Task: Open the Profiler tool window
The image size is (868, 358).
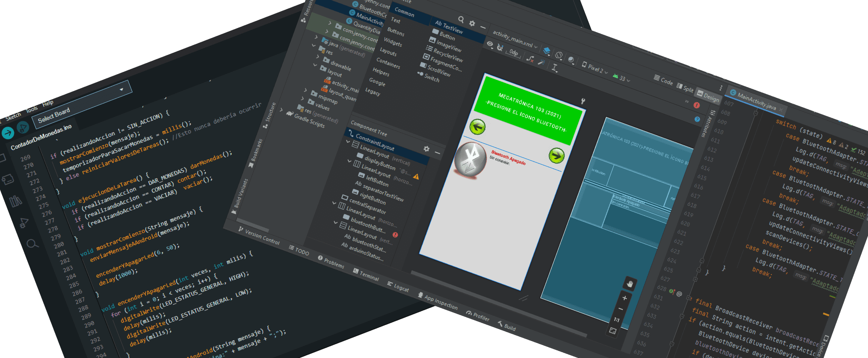Action: point(478,316)
